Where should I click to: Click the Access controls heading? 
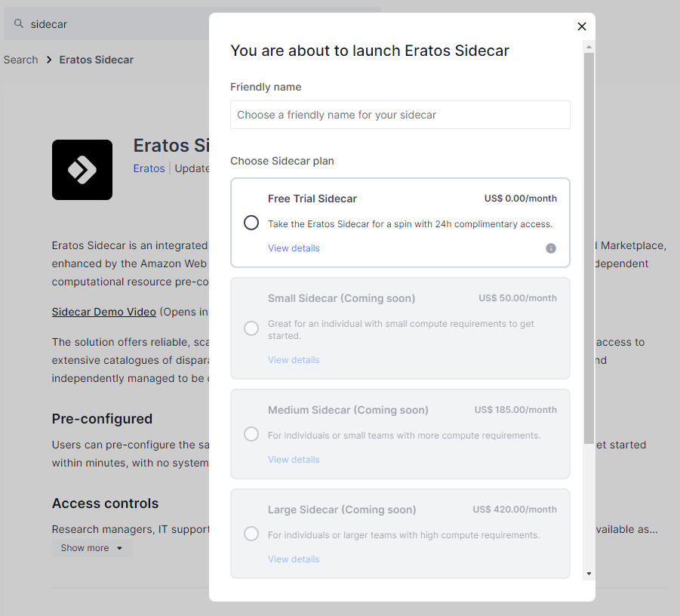pos(106,504)
